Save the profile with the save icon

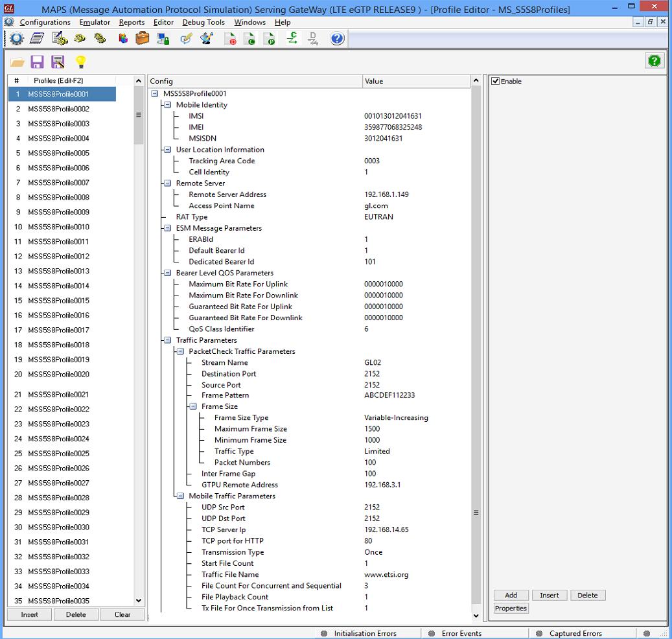[x=37, y=60]
